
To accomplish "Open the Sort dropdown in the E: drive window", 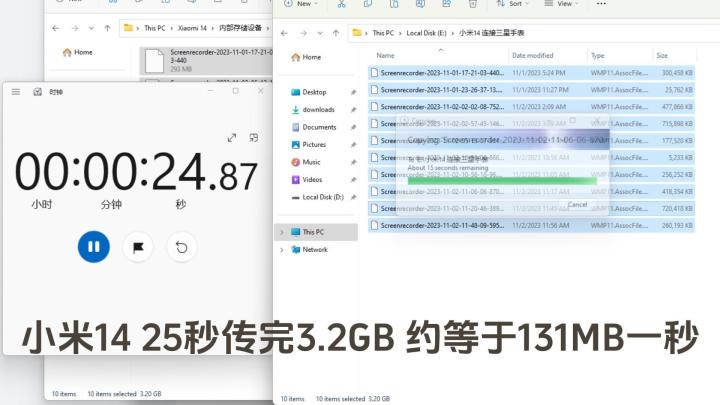I will 512,4.
